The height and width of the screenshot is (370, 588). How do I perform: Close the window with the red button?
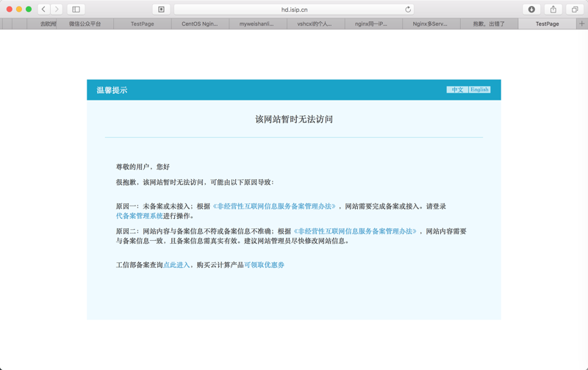(10, 9)
